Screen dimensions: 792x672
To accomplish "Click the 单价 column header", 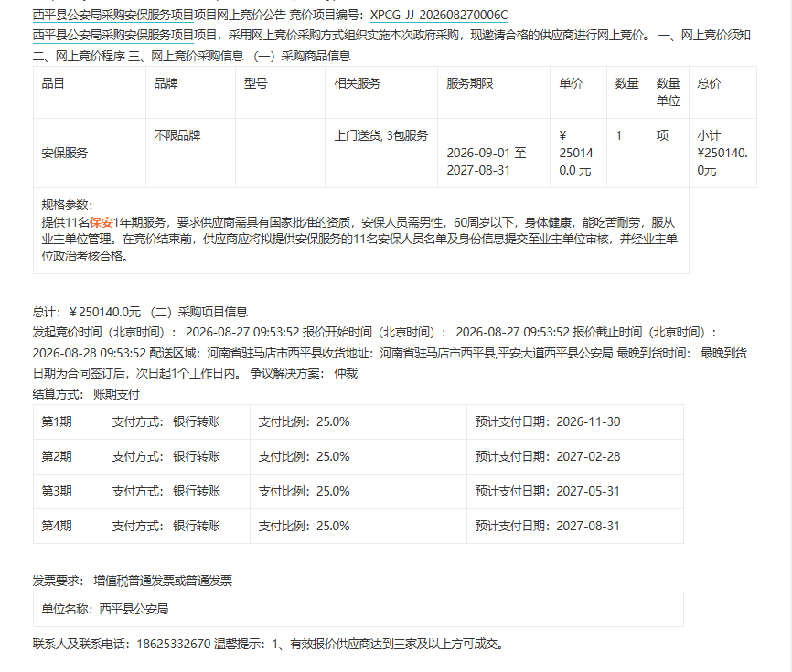I will click(x=571, y=83).
